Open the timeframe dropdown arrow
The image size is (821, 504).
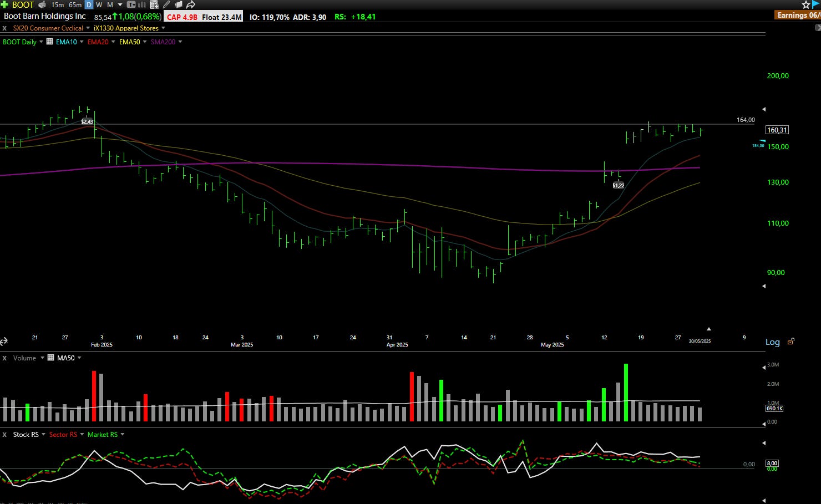(120, 5)
